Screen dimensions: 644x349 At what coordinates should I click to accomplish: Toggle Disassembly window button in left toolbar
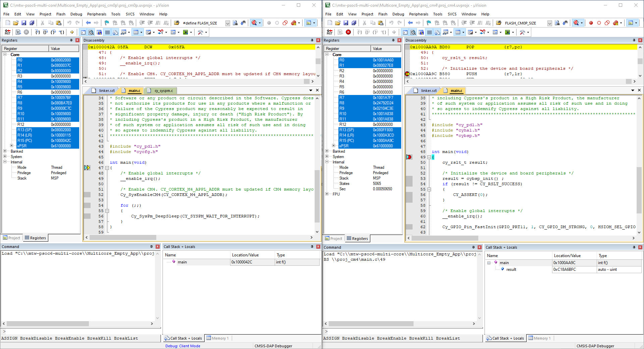91,32
